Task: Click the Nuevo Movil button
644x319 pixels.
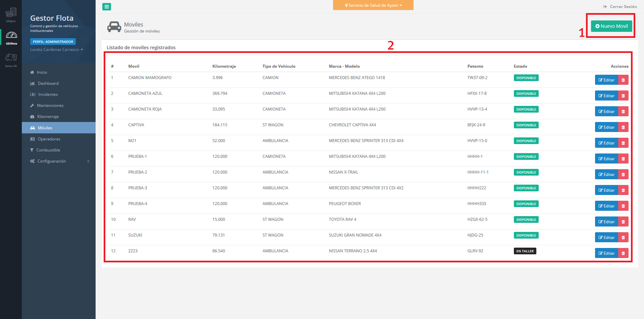Action: point(611,26)
